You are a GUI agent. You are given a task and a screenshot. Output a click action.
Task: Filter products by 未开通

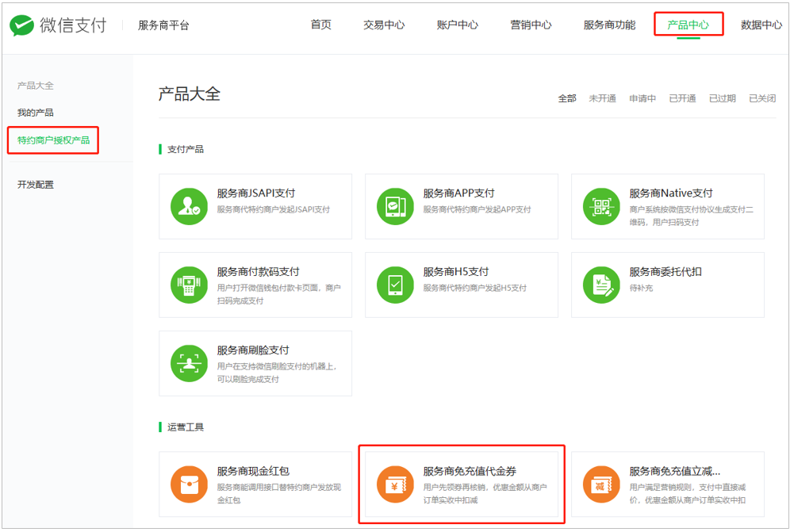(x=603, y=98)
